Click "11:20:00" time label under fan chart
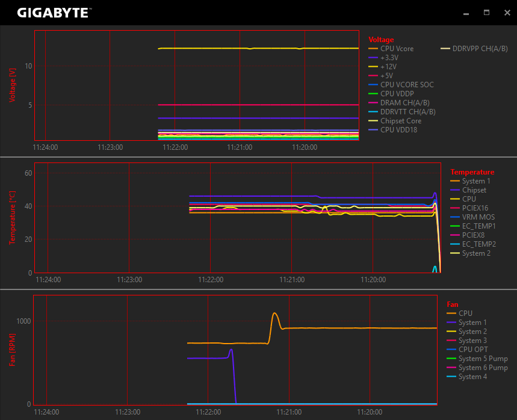 coord(370,412)
